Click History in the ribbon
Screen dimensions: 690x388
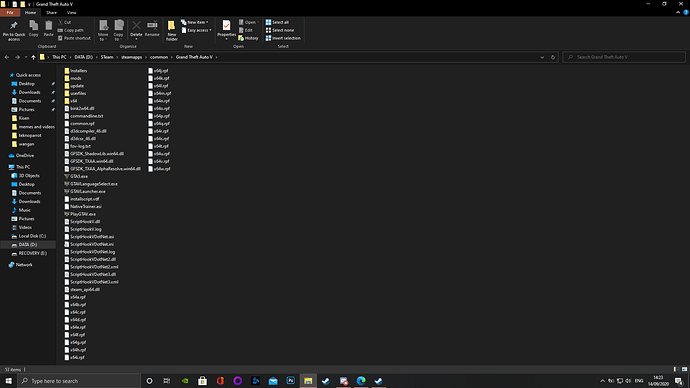[248, 38]
